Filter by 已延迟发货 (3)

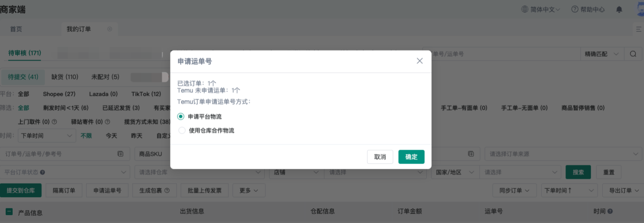pos(121,108)
